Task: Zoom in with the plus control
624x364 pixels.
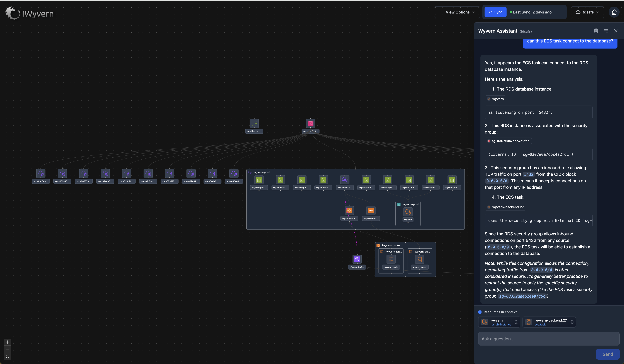Action: 8,342
